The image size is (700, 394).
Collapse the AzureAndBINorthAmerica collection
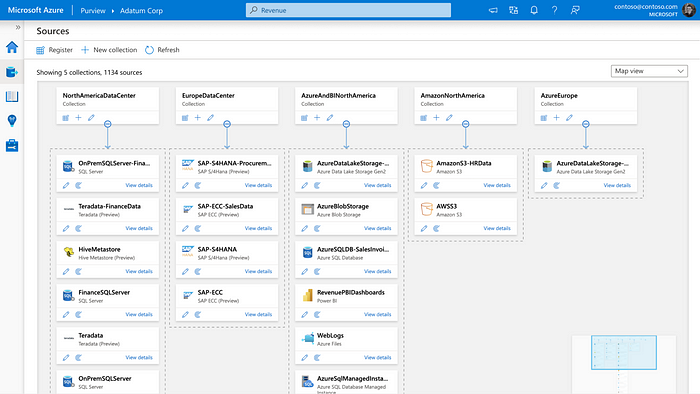[346, 124]
